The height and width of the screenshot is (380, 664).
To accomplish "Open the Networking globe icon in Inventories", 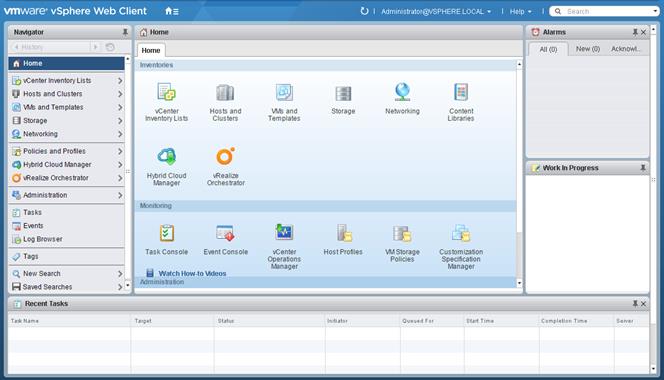I will pos(402,92).
